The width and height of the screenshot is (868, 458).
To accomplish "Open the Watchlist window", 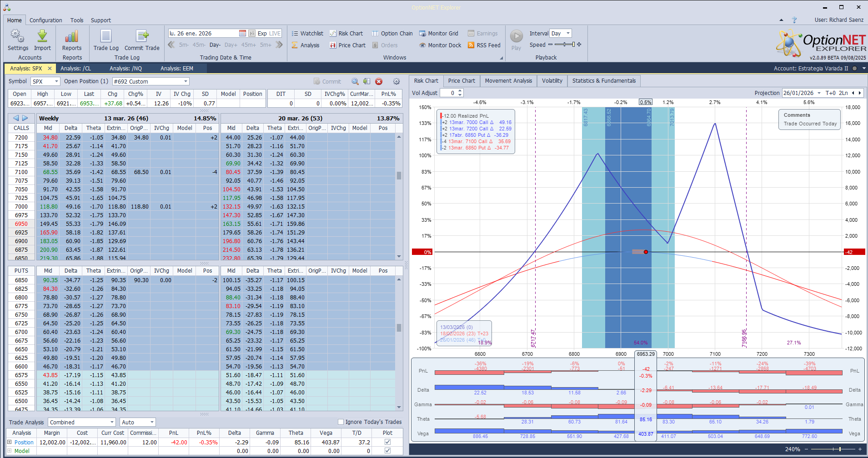I will (307, 33).
